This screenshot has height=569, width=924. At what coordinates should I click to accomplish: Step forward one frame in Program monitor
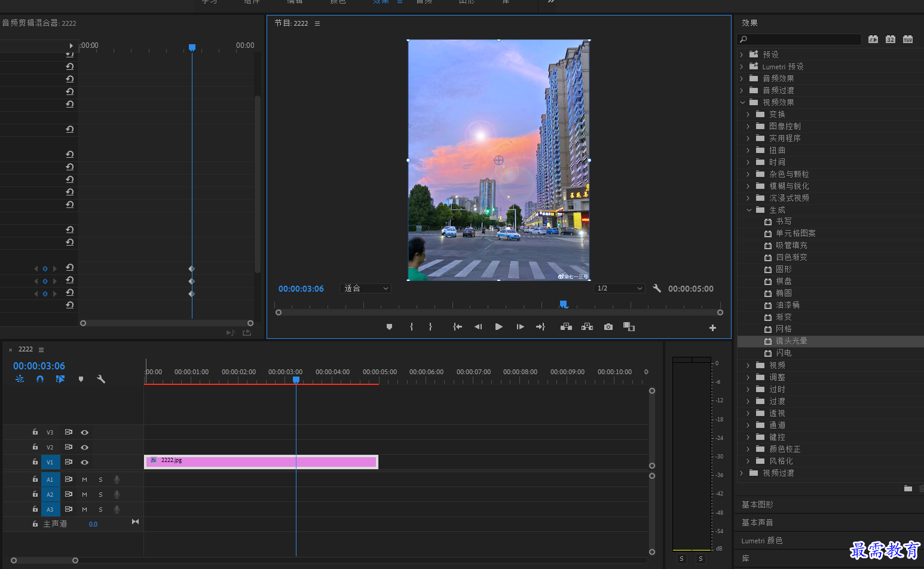tap(520, 327)
